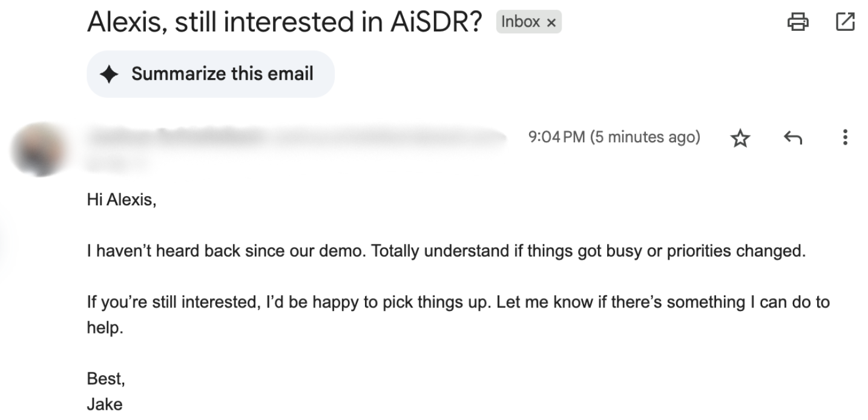Image resolution: width=868 pixels, height=420 pixels.
Task: Star this email from Jake
Action: (x=738, y=139)
